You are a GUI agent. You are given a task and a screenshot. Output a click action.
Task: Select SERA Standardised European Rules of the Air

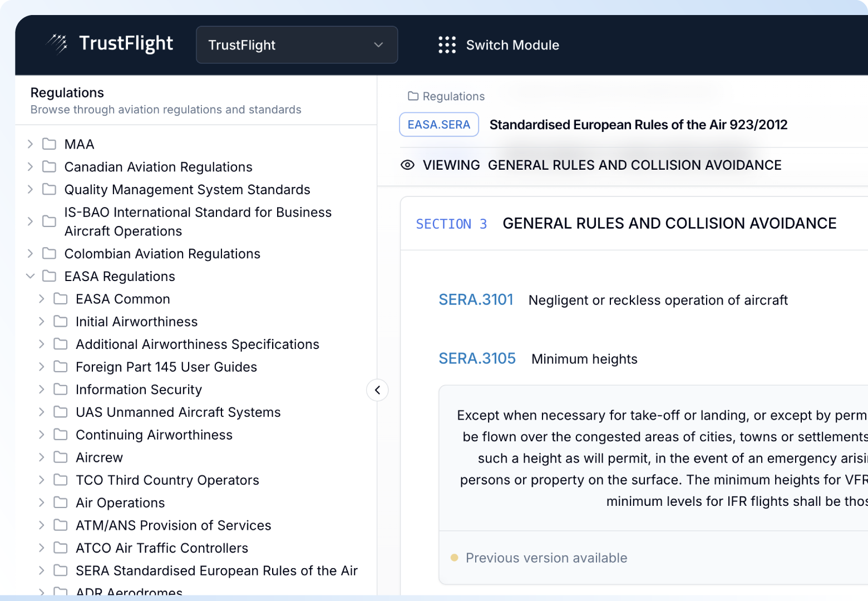coord(216,570)
